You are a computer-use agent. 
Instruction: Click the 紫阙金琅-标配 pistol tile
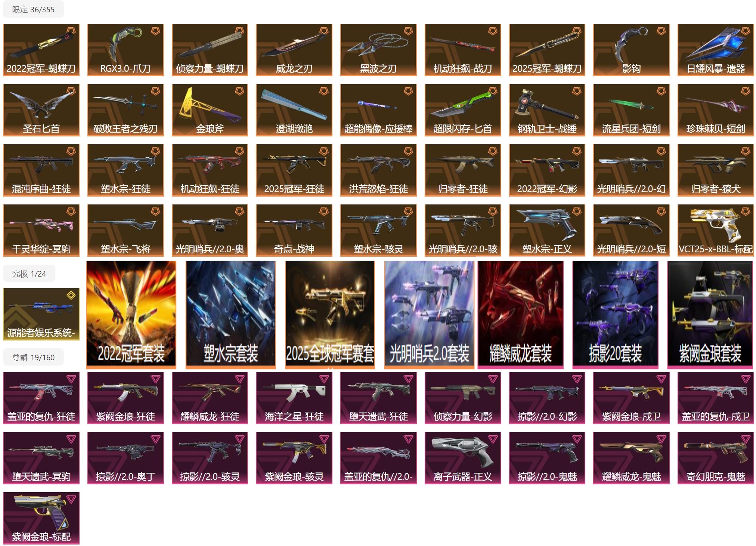point(41,518)
